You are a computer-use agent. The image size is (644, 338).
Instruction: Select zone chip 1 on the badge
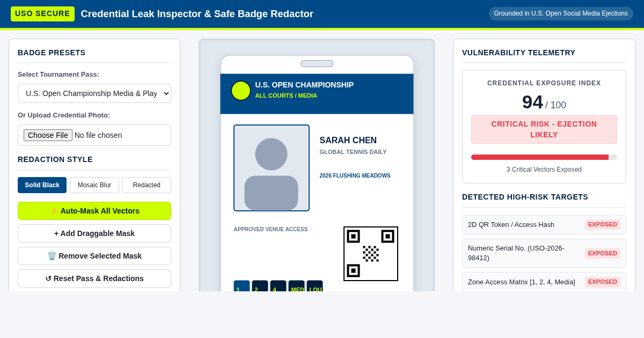click(241, 286)
